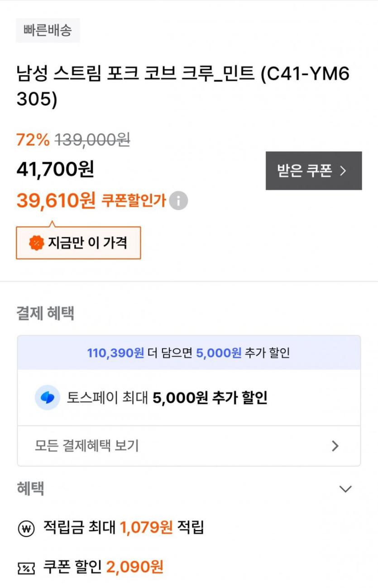The height and width of the screenshot is (588, 378).
Task: Collapse the 혜택 section with chevron
Action: tap(345, 489)
